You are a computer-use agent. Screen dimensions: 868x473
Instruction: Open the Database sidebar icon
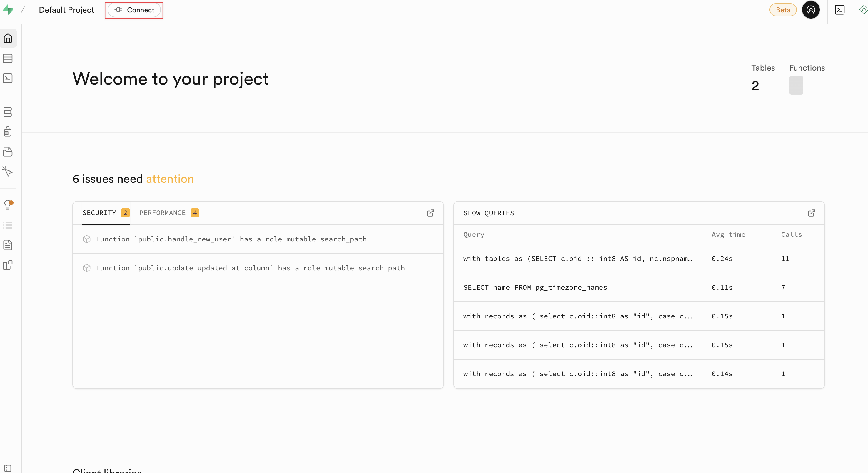(8, 112)
